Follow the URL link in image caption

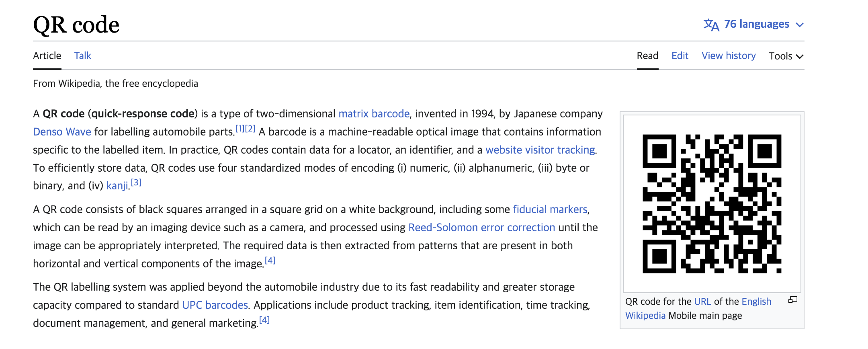(x=702, y=302)
